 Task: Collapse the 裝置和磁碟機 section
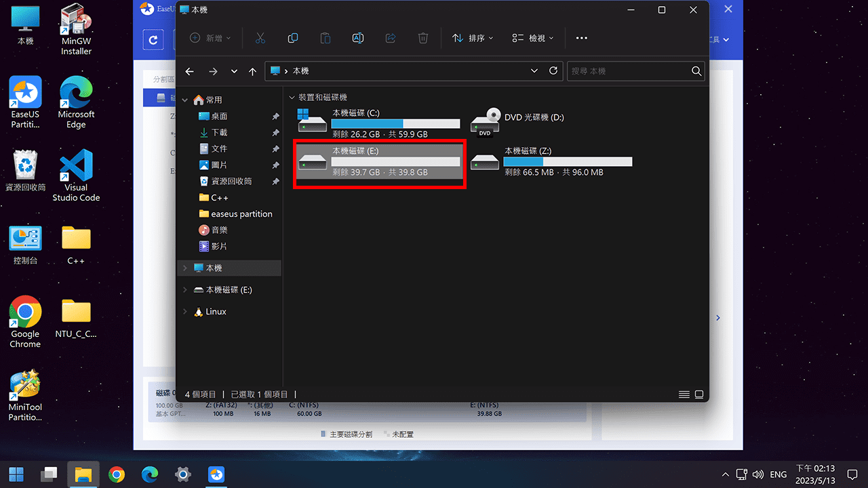tap(292, 97)
